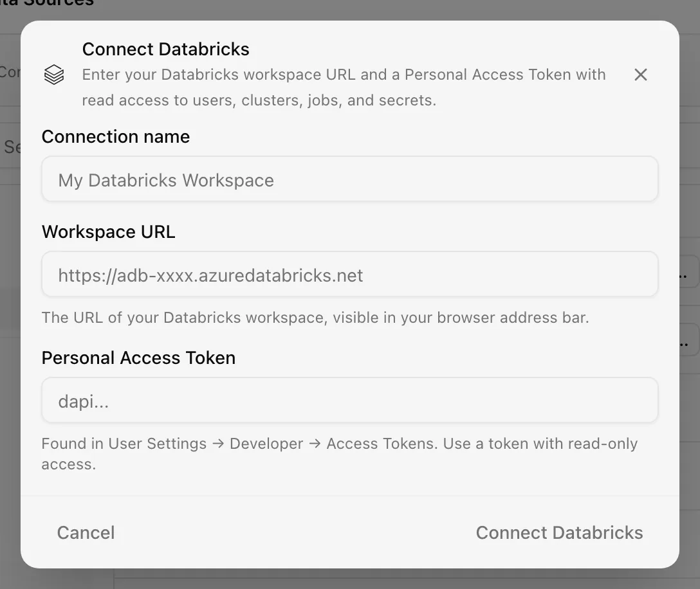Click the Databricks stacked layers icon

[x=54, y=75]
